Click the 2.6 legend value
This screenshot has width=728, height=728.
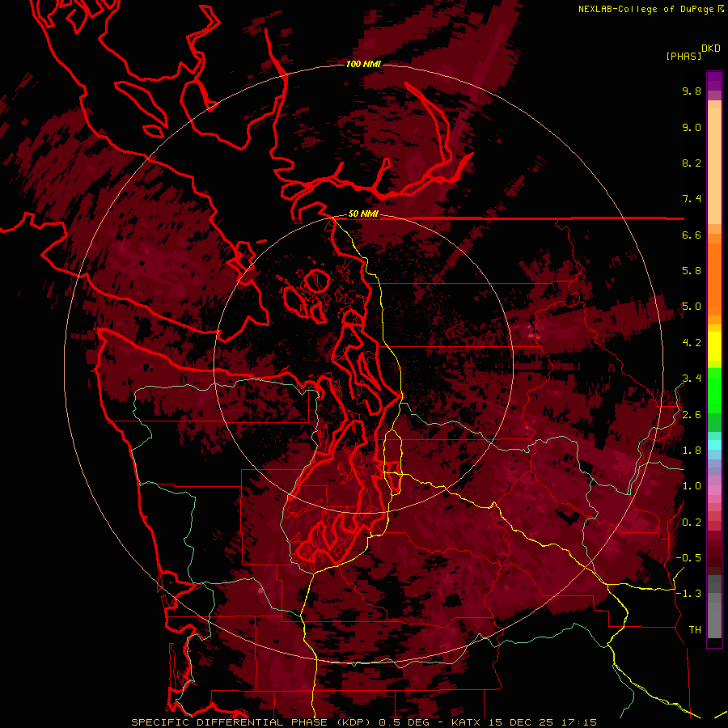(x=692, y=415)
